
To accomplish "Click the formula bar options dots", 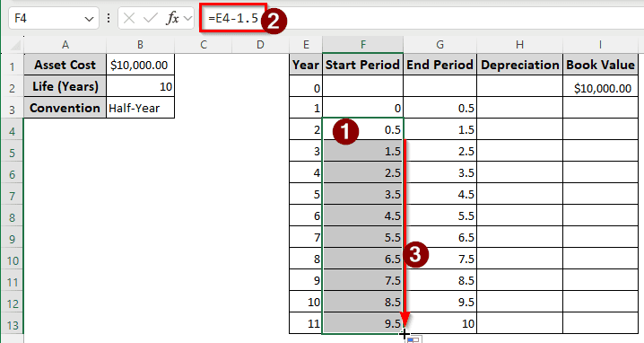I will coord(109,18).
